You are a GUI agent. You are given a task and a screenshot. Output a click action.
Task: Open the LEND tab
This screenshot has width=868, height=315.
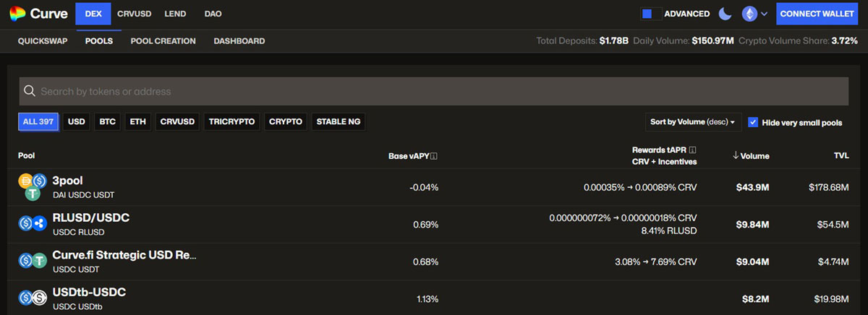tap(176, 14)
